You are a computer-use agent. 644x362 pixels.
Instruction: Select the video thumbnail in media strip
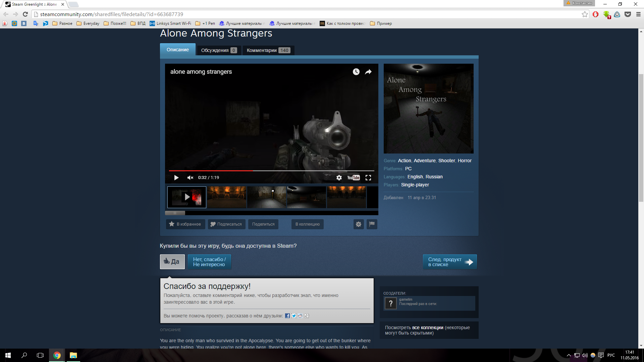coord(187,197)
